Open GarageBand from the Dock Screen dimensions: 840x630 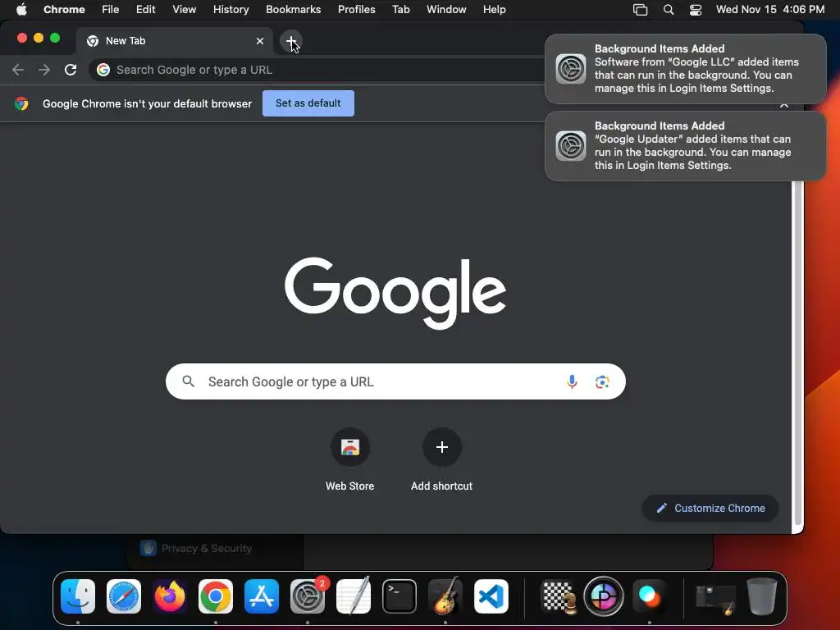445,596
